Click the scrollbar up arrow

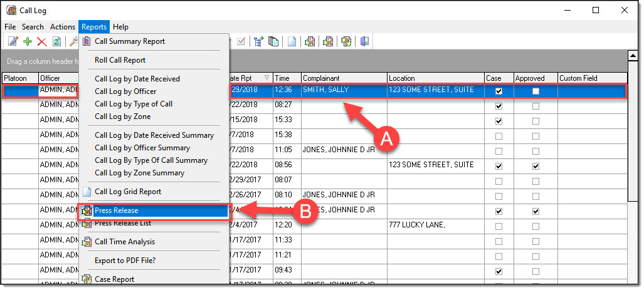(x=633, y=55)
